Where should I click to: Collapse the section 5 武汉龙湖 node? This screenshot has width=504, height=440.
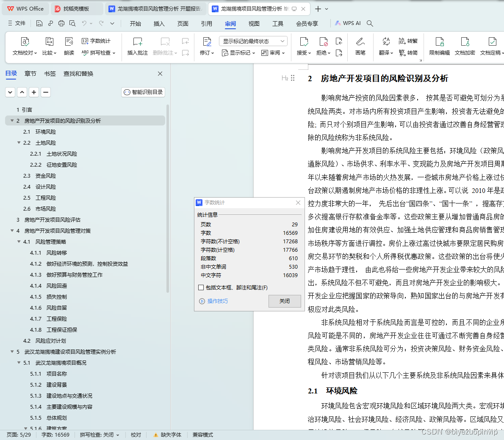pyautogui.click(x=12, y=352)
